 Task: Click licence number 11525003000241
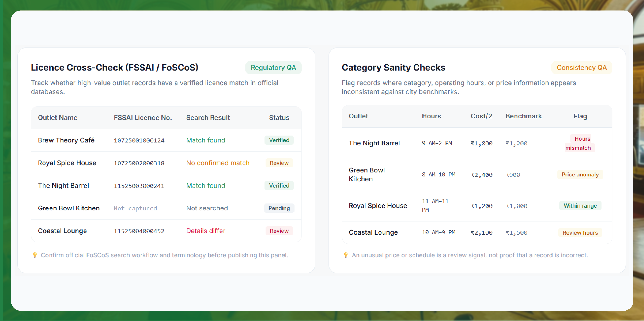pos(139,186)
